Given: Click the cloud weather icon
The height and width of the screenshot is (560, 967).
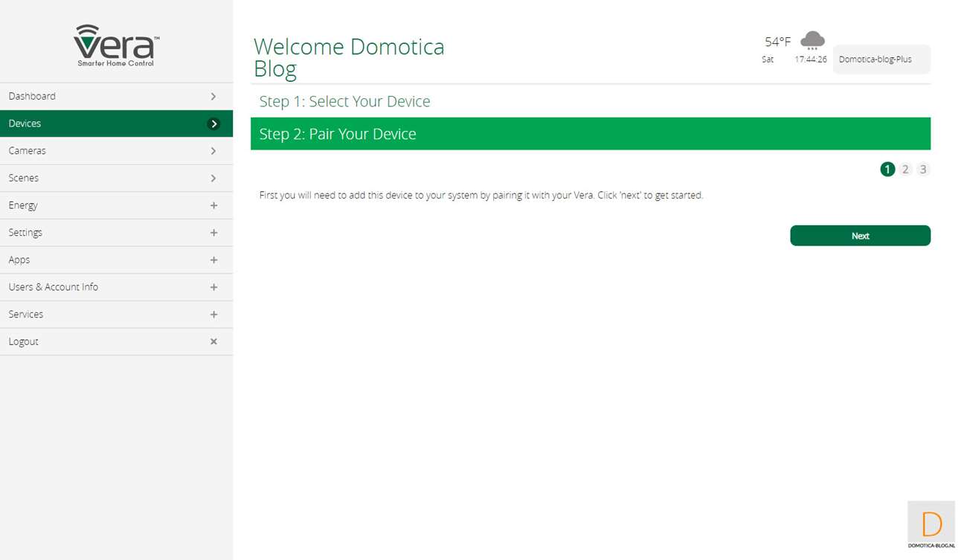Looking at the screenshot, I should (x=812, y=40).
